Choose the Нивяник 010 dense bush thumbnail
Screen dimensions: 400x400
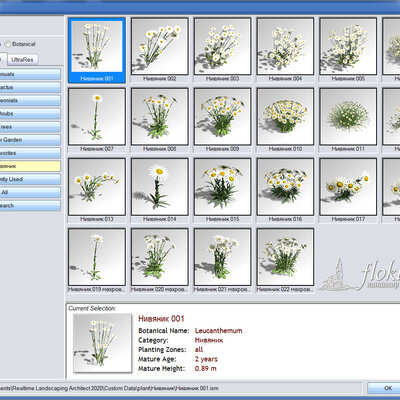pos(285,116)
